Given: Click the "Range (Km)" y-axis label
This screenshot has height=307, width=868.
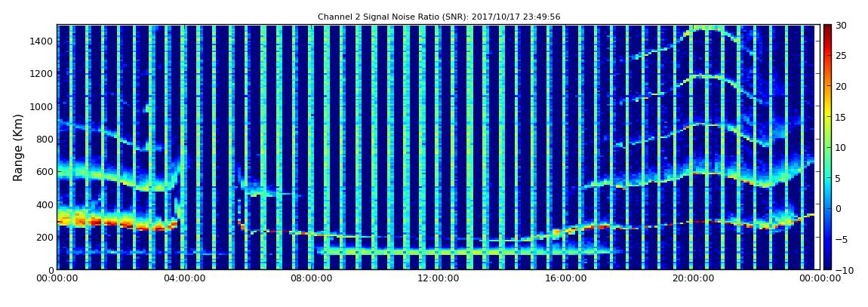Looking at the screenshot, I should (x=18, y=147).
